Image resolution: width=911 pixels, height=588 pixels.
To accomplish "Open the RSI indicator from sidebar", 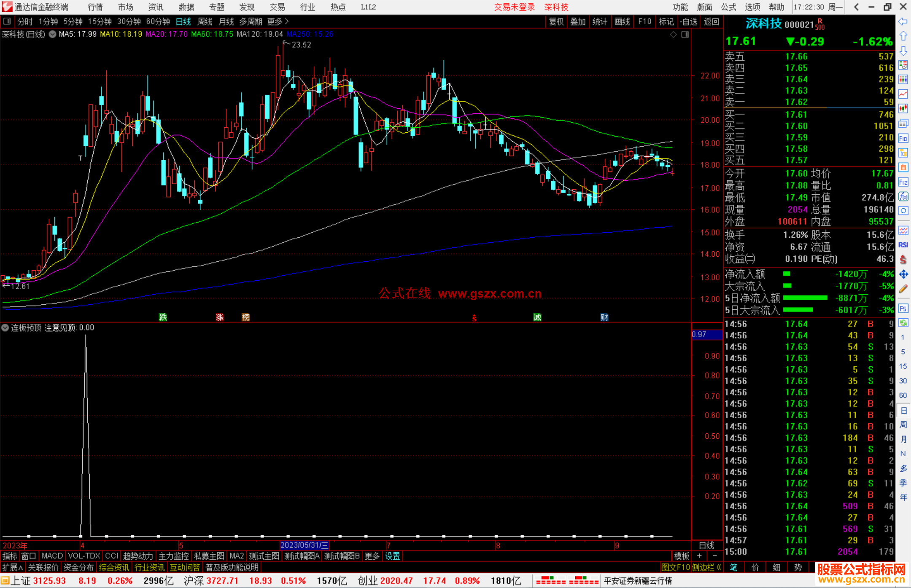I will click(903, 245).
